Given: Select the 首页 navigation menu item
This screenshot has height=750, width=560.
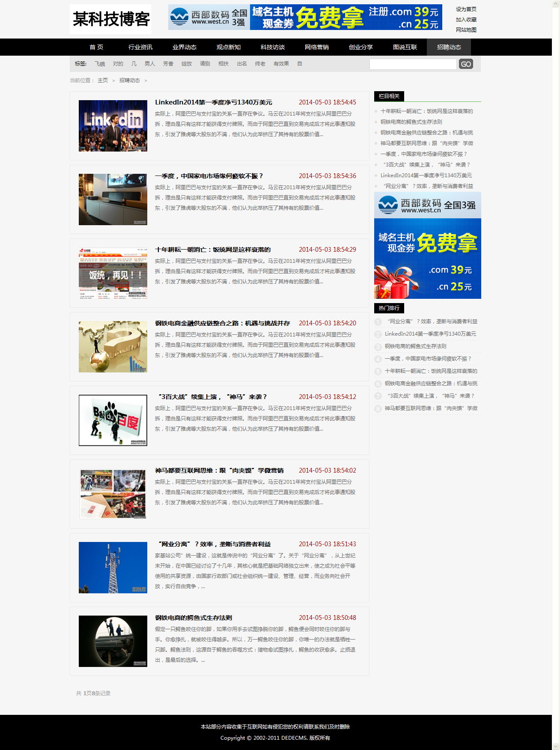Looking at the screenshot, I should point(96,47).
